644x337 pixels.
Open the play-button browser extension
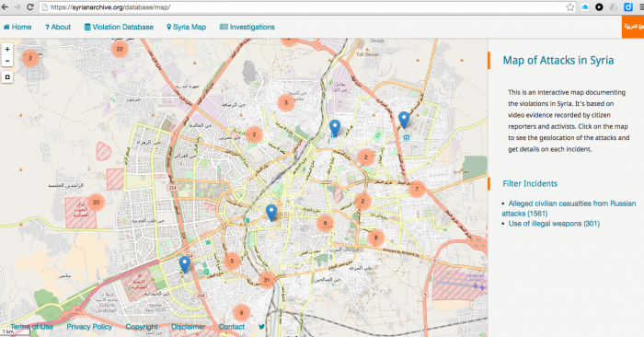point(599,7)
